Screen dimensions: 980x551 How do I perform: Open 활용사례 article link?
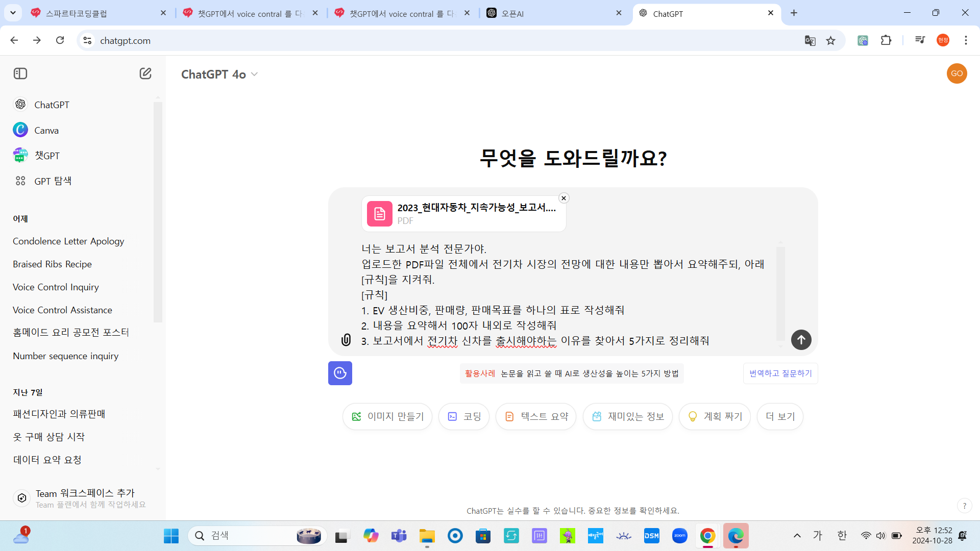tap(572, 373)
